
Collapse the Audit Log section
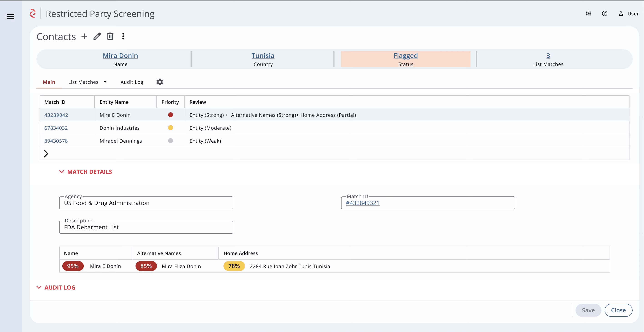[39, 287]
